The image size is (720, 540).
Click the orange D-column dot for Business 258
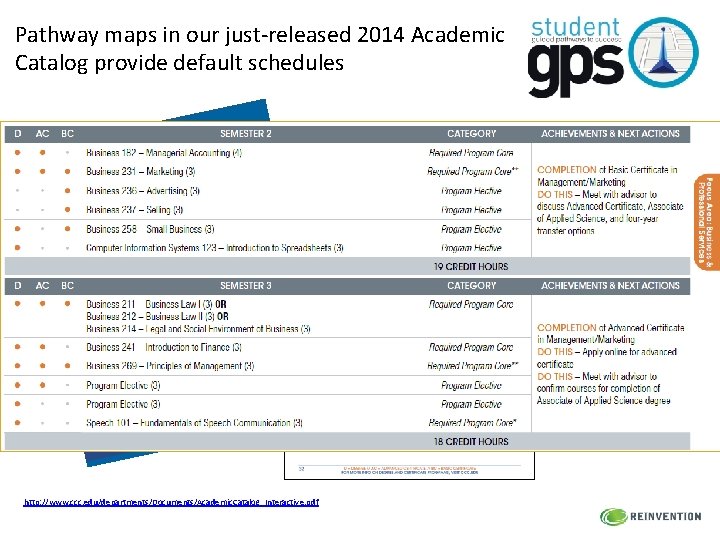[x=17, y=229]
